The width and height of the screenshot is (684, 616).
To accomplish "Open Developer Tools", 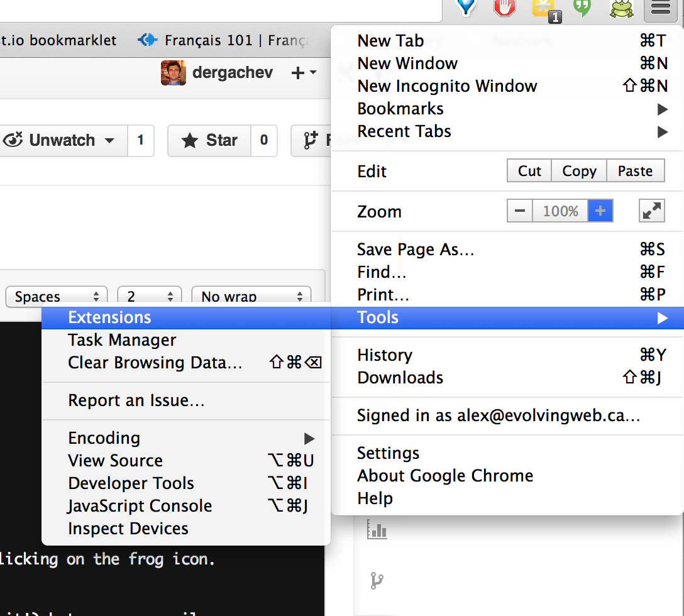I will pyautogui.click(x=186, y=484).
